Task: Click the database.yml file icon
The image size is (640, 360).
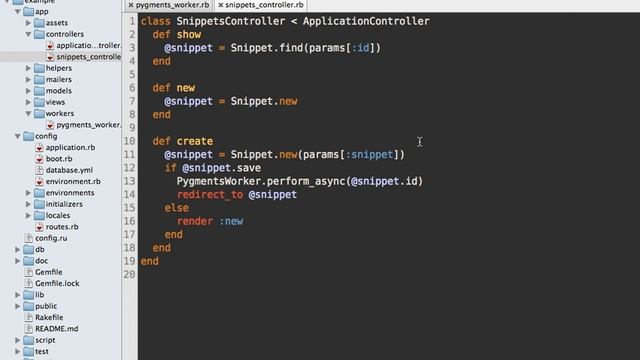Action: coord(39,170)
